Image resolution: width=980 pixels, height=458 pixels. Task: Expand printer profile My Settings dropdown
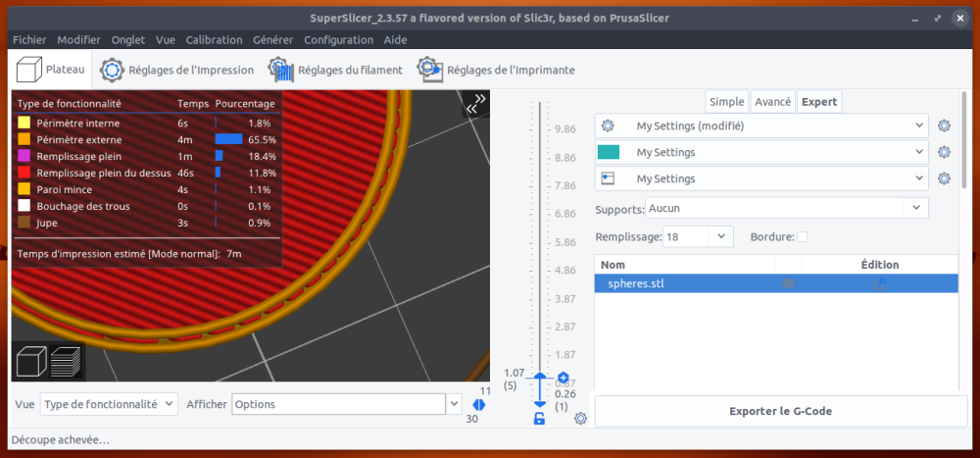point(919,178)
